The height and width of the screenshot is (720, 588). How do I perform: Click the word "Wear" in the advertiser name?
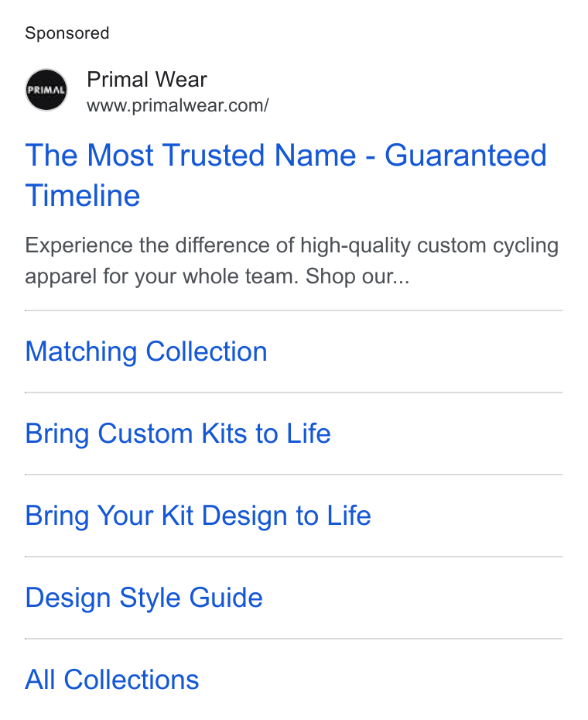(181, 80)
